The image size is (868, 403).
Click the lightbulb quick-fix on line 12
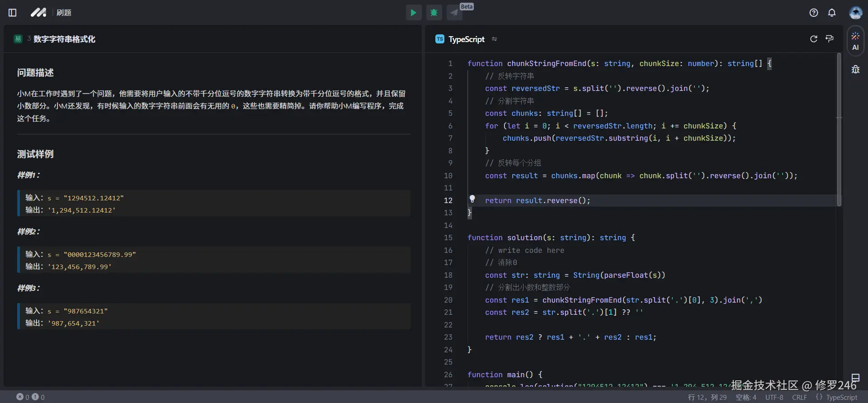click(472, 199)
